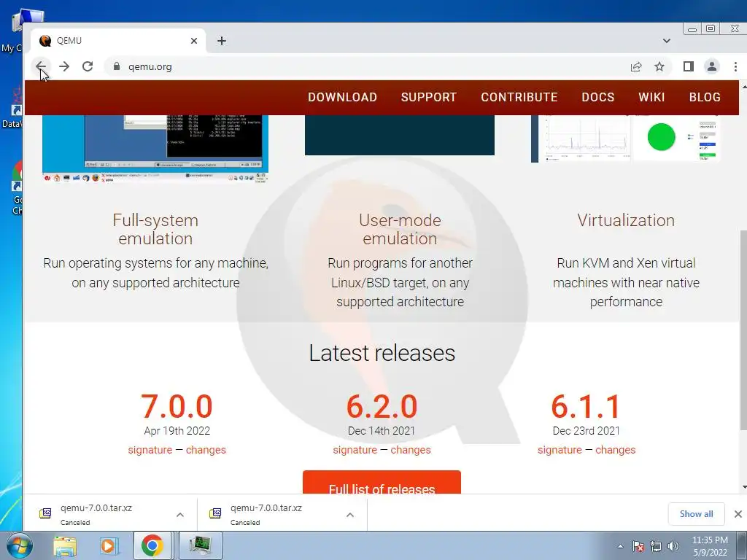Image resolution: width=747 pixels, height=560 pixels.
Task: Click the 6.1.1 release version
Action: point(586,407)
